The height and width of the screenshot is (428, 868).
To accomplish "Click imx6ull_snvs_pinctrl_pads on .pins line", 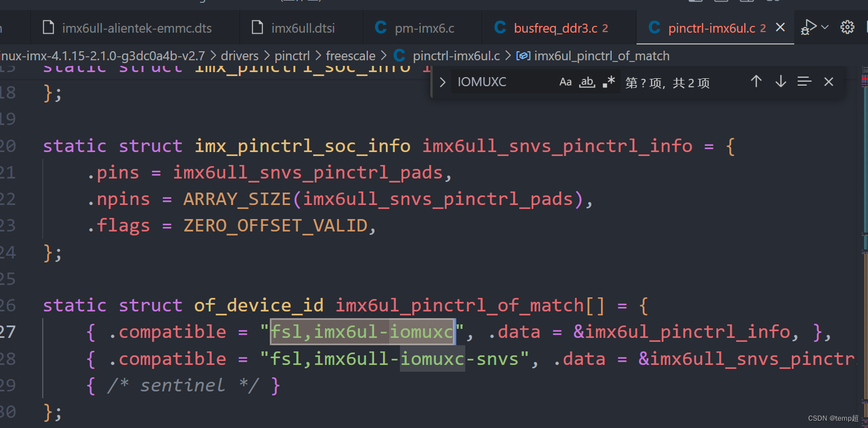I will pyautogui.click(x=308, y=173).
